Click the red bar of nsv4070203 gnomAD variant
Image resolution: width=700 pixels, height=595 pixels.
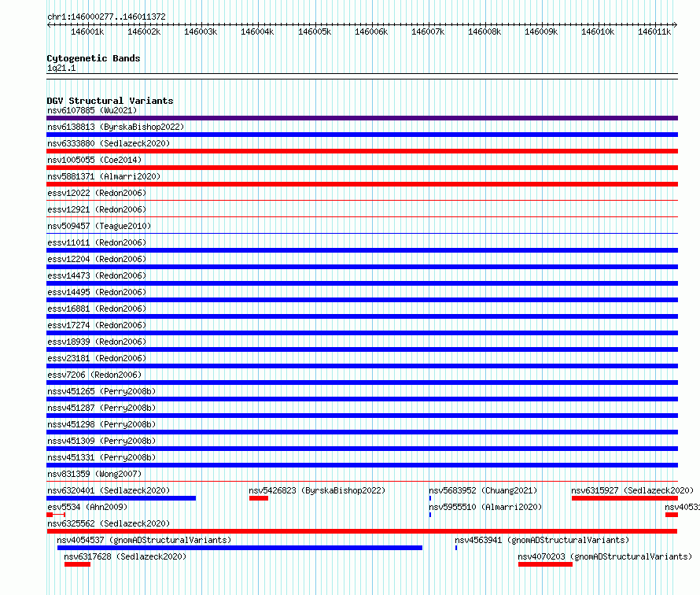pyautogui.click(x=545, y=564)
